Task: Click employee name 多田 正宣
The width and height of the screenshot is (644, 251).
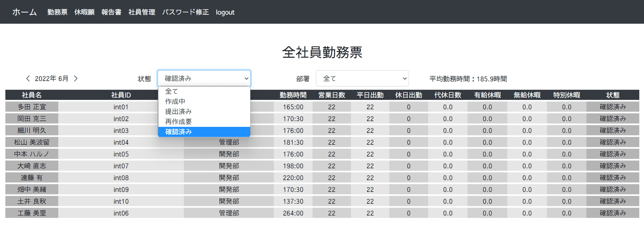Action: pos(32,107)
